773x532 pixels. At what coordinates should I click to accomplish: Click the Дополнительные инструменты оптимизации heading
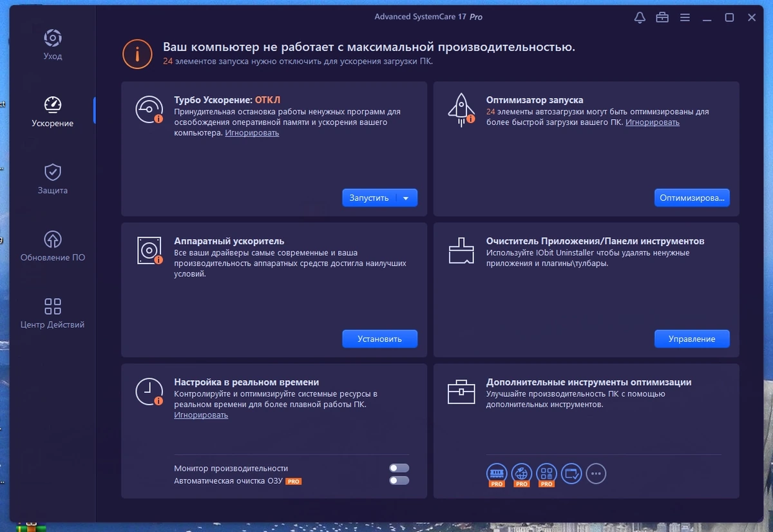coord(589,383)
